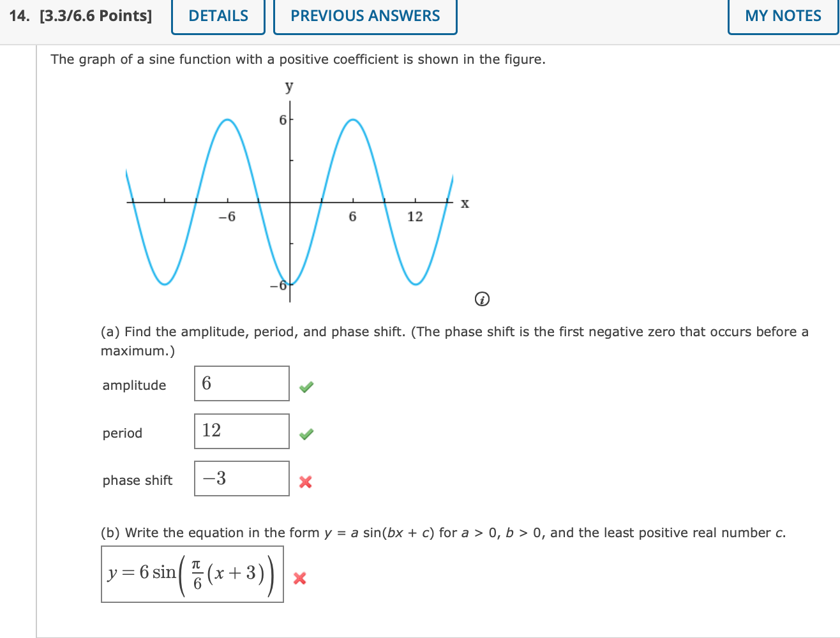Click the phase shift field containing -3
The width and height of the screenshot is (840, 638).
coord(241,478)
